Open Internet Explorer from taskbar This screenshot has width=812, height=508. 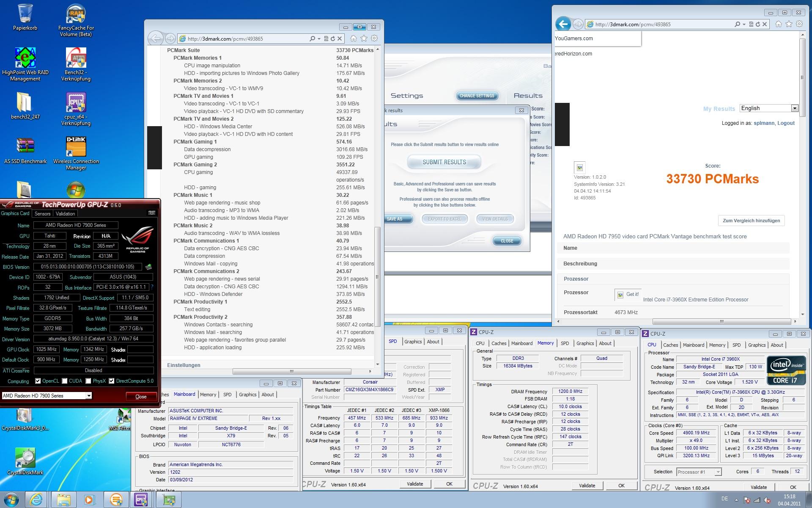tap(37, 500)
